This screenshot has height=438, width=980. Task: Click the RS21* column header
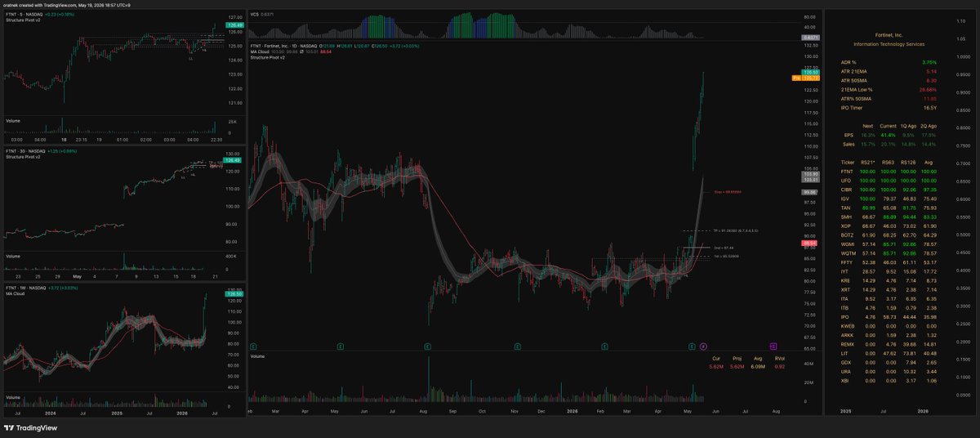pyautogui.click(x=870, y=162)
